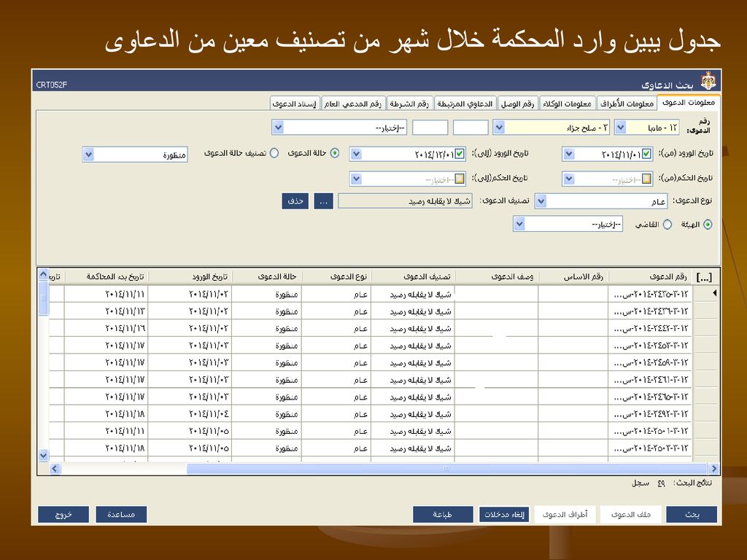Choose the القاضي radio button
The height and width of the screenshot is (560, 747).
667,225
